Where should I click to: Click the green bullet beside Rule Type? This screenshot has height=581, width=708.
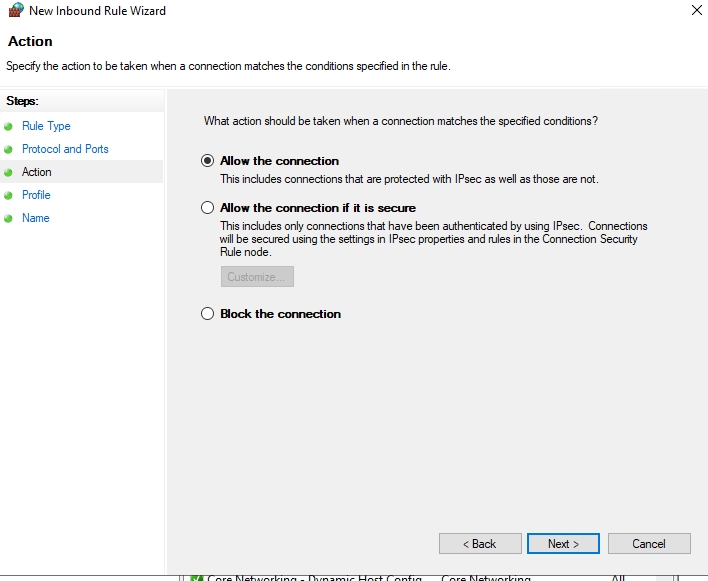pyautogui.click(x=9, y=126)
